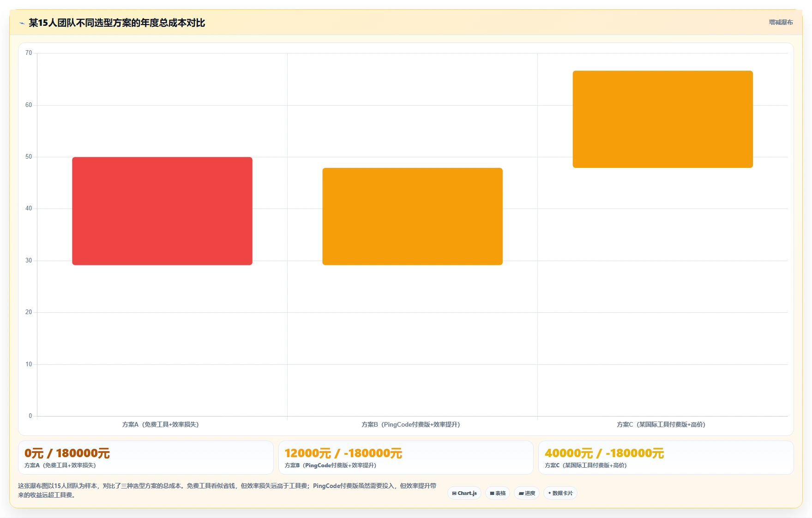Click the x-axis label 方案A（免费工具+效率损失）
The height and width of the screenshot is (518, 812).
click(161, 424)
